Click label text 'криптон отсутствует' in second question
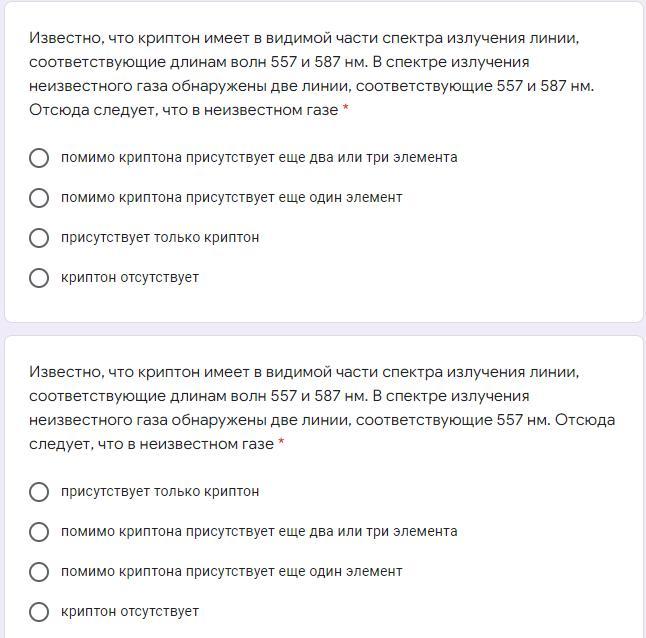 (130, 611)
